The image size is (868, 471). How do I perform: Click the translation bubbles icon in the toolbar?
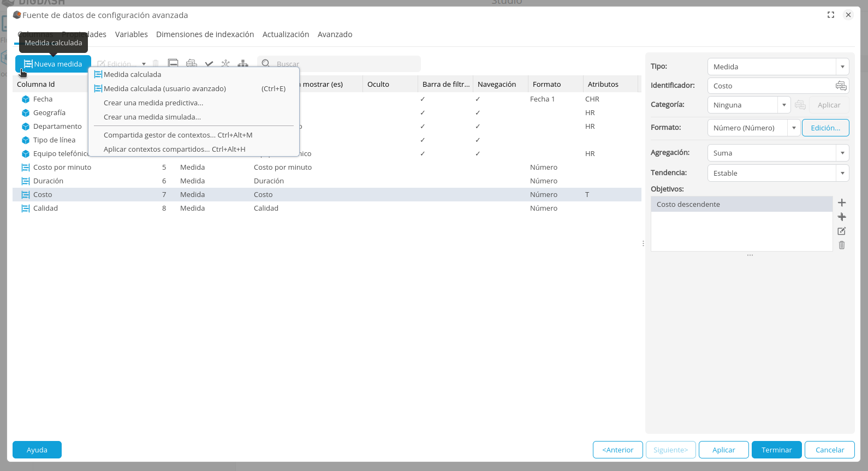click(x=192, y=64)
